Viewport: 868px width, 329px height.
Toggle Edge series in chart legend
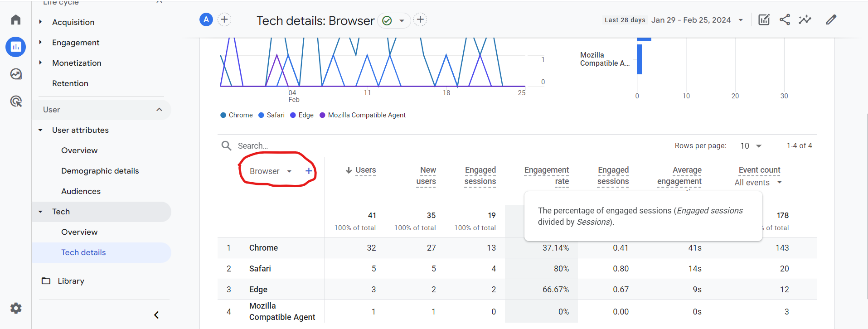302,115
